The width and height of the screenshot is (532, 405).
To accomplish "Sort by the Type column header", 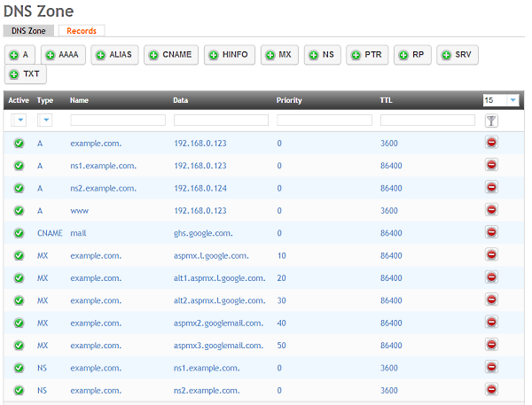I will 45,100.
